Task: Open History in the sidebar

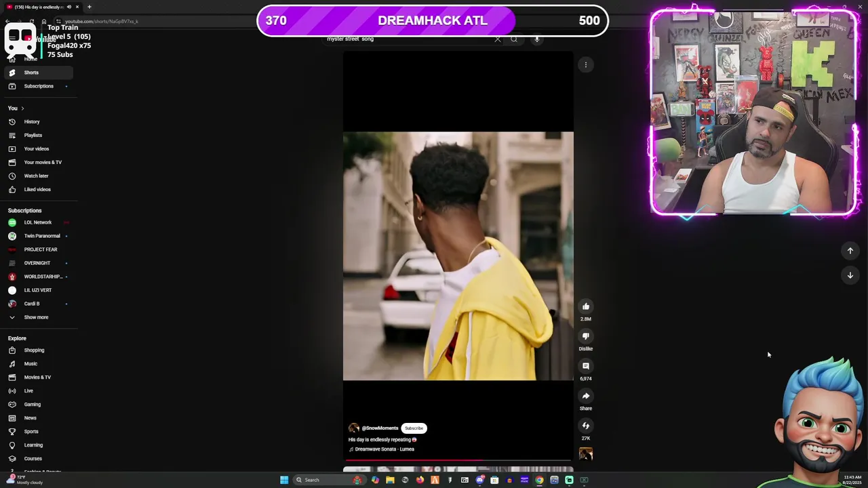Action: [x=39, y=122]
